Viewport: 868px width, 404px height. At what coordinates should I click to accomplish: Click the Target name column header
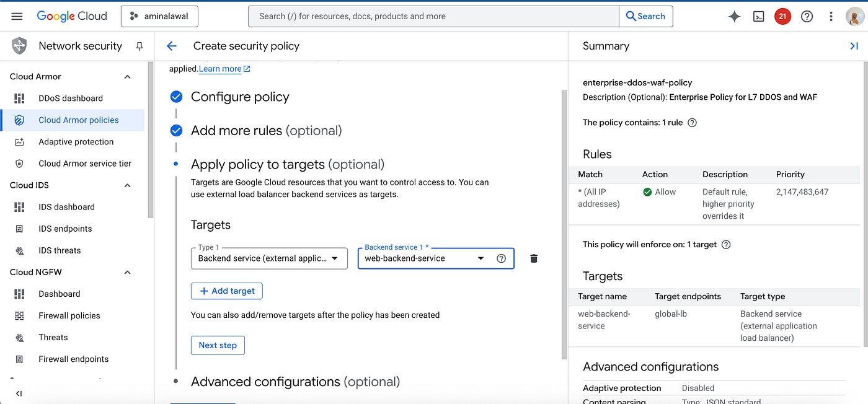coord(602,297)
